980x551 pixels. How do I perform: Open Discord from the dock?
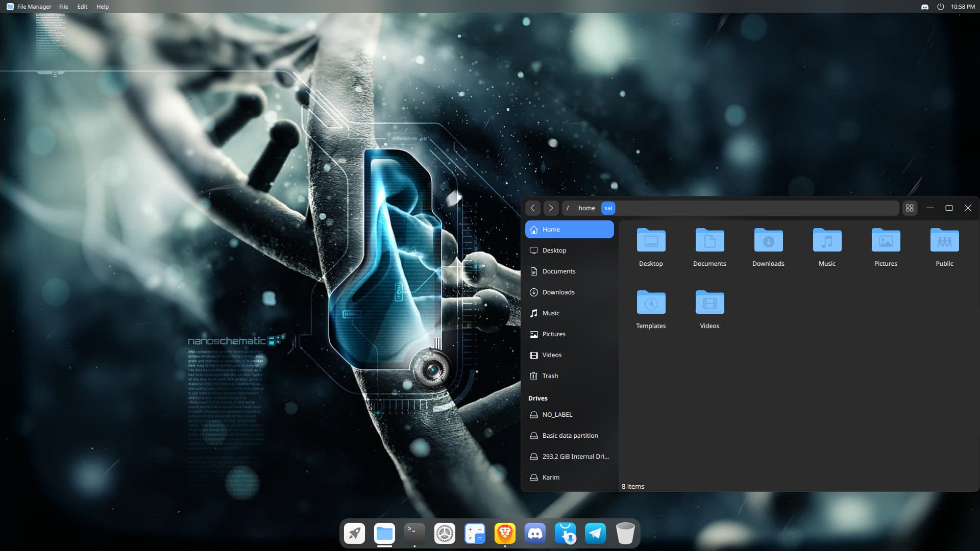pyautogui.click(x=535, y=534)
